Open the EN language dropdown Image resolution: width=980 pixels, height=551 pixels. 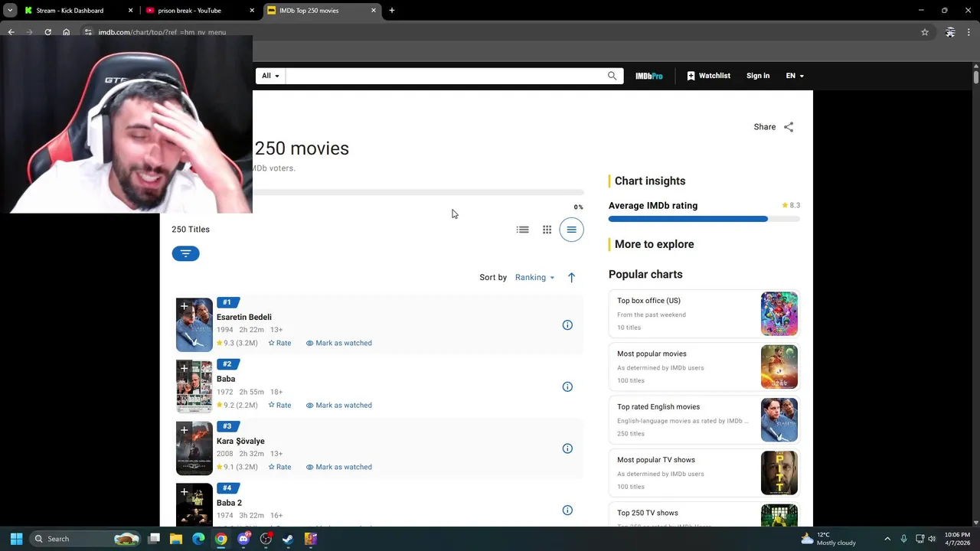pyautogui.click(x=795, y=76)
